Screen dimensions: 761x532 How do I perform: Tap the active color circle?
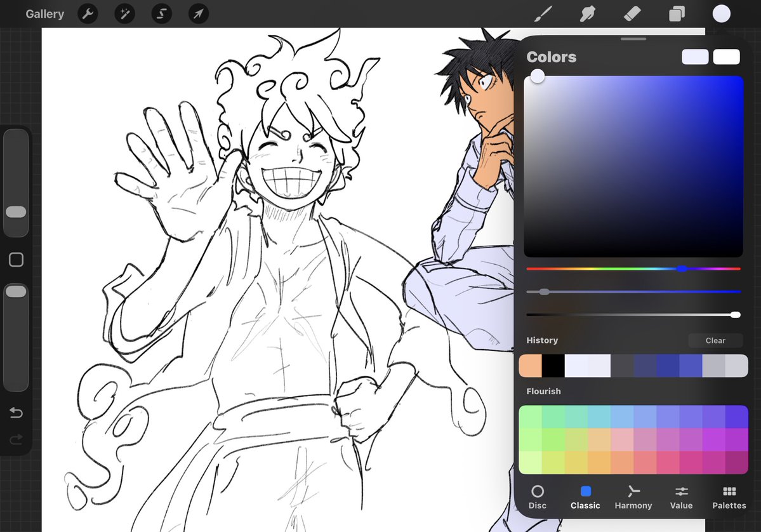pos(721,13)
